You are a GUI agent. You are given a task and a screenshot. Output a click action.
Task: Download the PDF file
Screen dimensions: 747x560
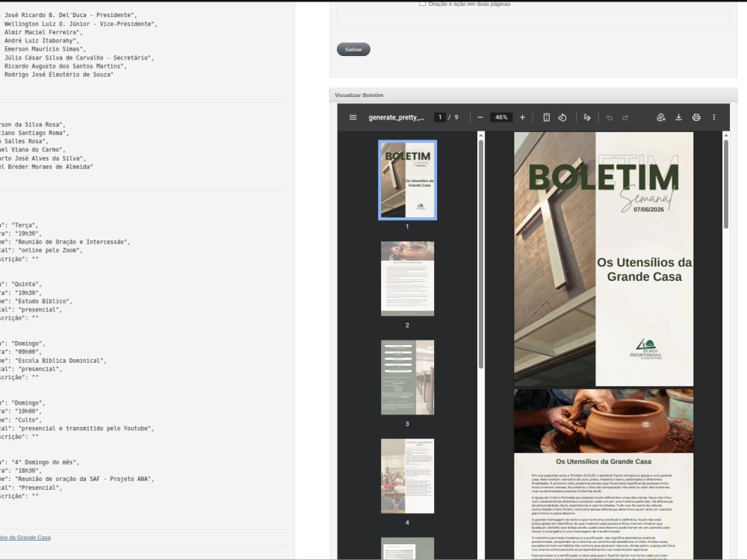tap(678, 117)
